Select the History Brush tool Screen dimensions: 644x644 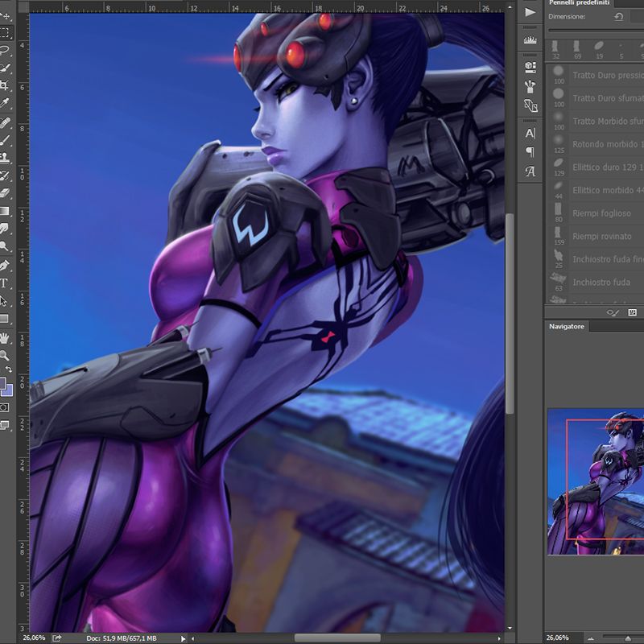(x=5, y=175)
